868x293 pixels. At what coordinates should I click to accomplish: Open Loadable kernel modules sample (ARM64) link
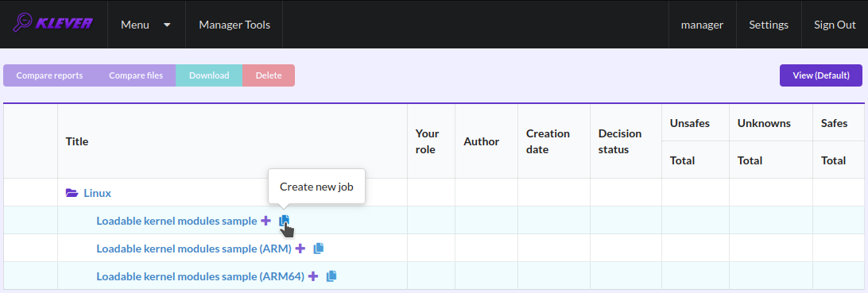[200, 276]
